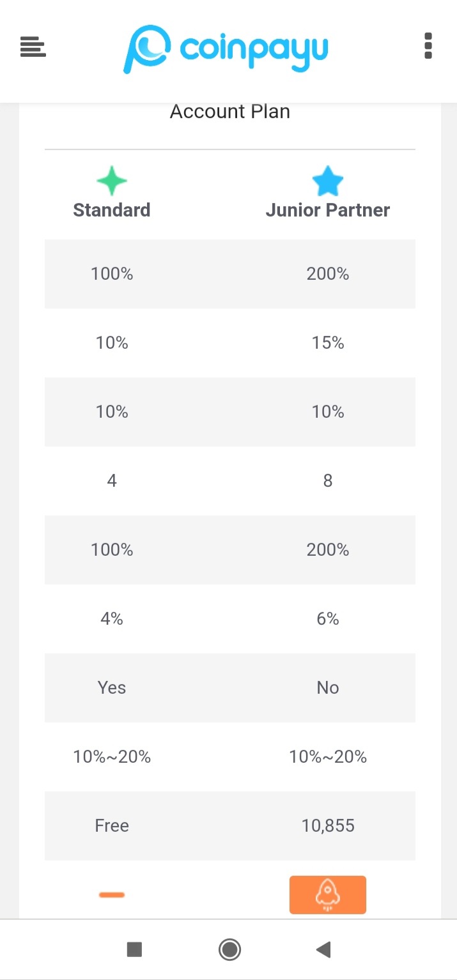Screen dimensions: 457x980
Task: Click the 10,855 price value
Action: 328,826
